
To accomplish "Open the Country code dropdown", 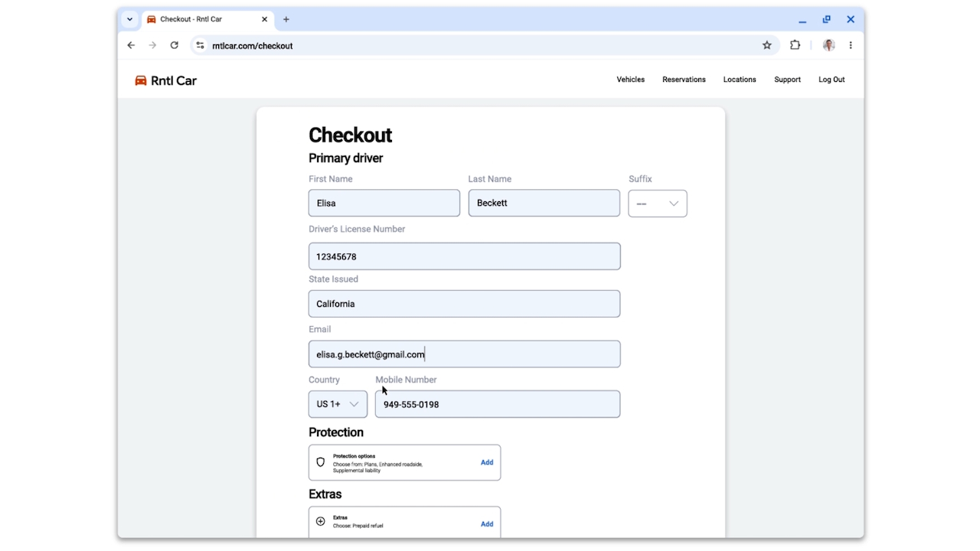I will coord(337,404).
